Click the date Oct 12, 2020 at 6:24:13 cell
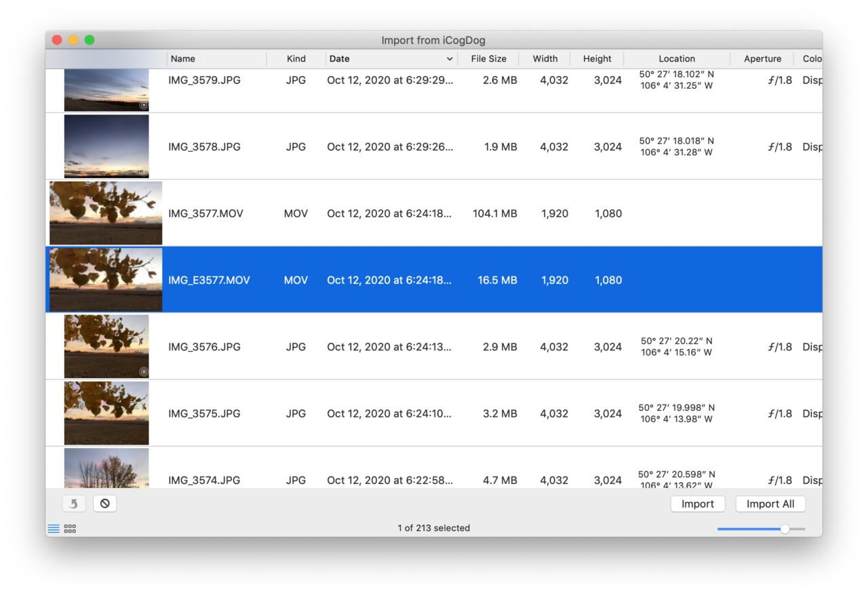The width and height of the screenshot is (868, 597). [390, 346]
